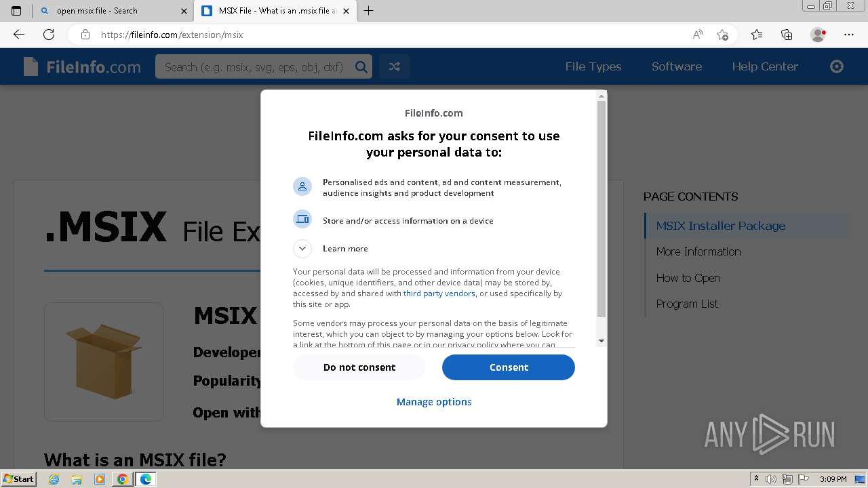Click the consent dialog scrollbar thumb
This screenshot has width=868, height=488.
[x=601, y=209]
